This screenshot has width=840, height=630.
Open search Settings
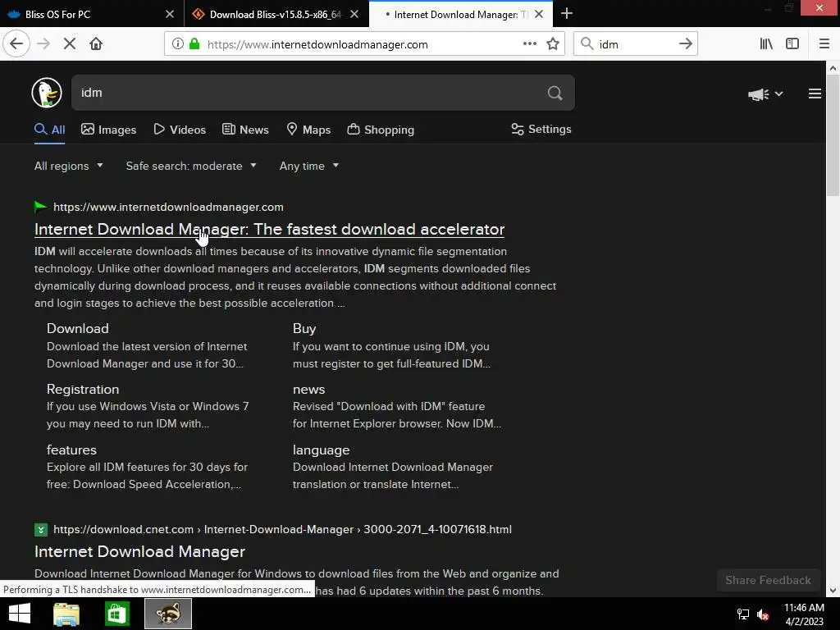pos(541,129)
